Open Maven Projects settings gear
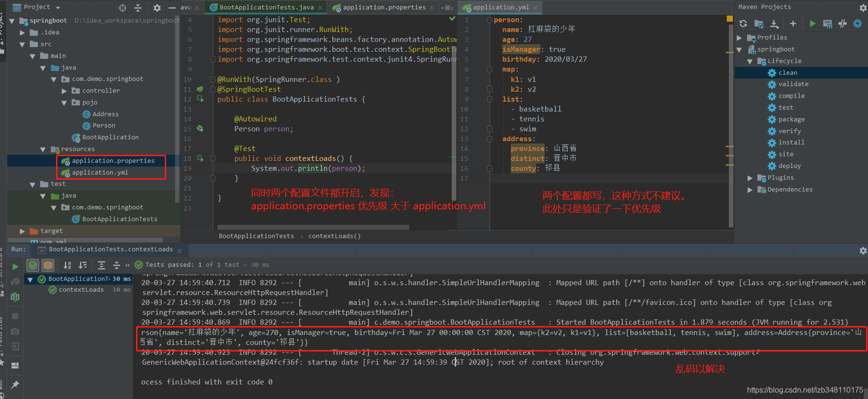868x399 pixels. point(863,8)
